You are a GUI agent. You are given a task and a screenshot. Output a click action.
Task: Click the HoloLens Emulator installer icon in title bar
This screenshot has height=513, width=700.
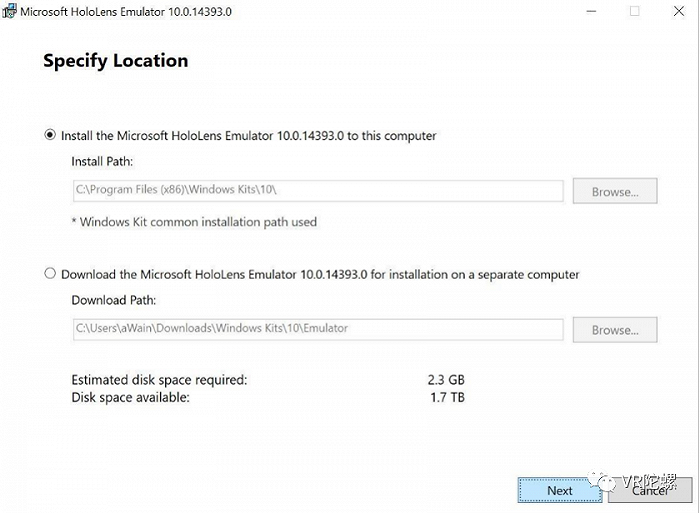pos(9,11)
